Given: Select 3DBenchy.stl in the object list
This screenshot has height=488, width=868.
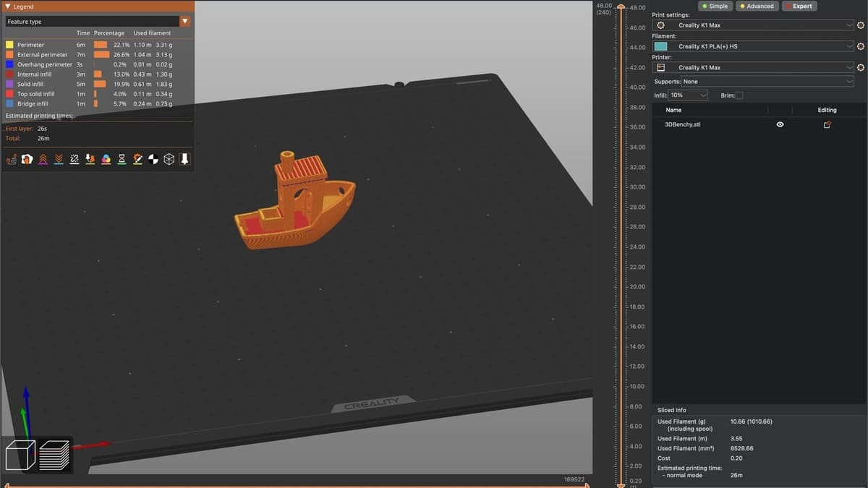Looking at the screenshot, I should 682,124.
